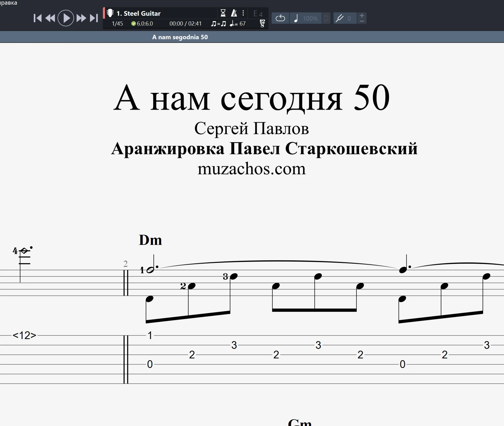Skip to the last bar
Viewport: 504px width, 426px height.
(x=94, y=18)
